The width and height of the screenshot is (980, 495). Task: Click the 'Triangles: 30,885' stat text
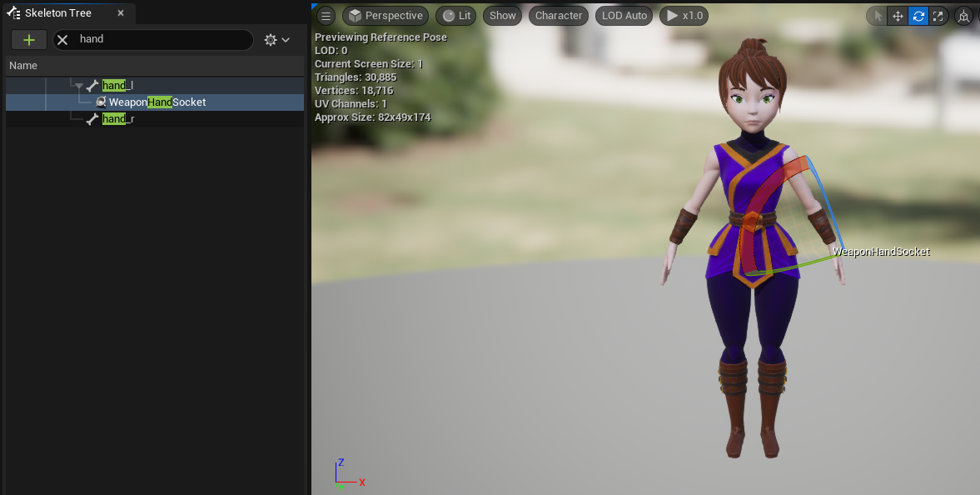pos(356,77)
